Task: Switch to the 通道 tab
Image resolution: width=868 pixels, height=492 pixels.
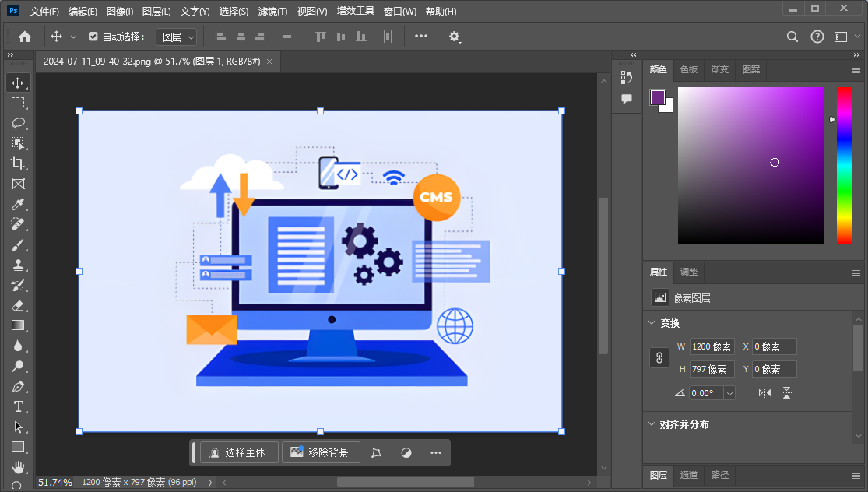Action: (689, 475)
